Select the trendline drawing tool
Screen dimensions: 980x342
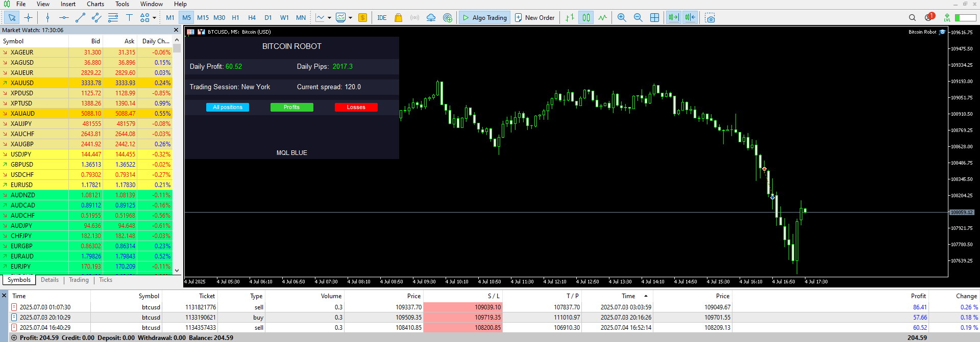coord(80,18)
